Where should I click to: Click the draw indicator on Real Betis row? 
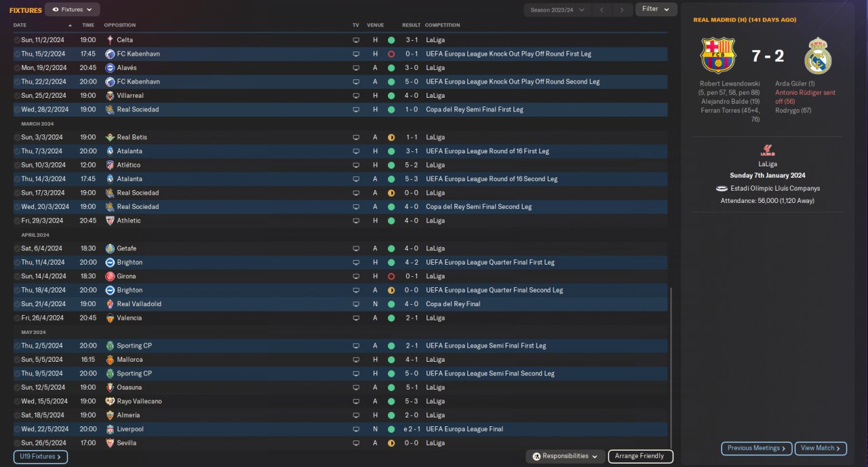click(x=391, y=137)
